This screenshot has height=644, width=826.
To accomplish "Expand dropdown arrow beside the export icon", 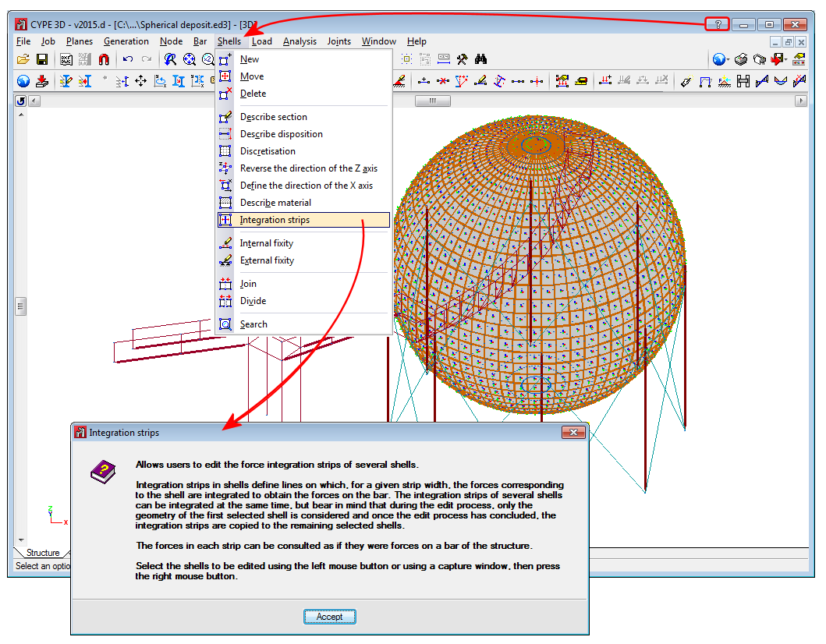I will pos(786,59).
